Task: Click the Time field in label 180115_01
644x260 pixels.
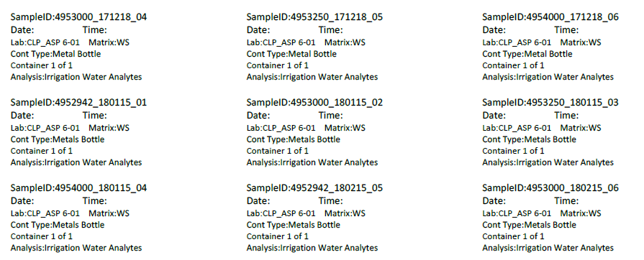Action: (x=94, y=115)
